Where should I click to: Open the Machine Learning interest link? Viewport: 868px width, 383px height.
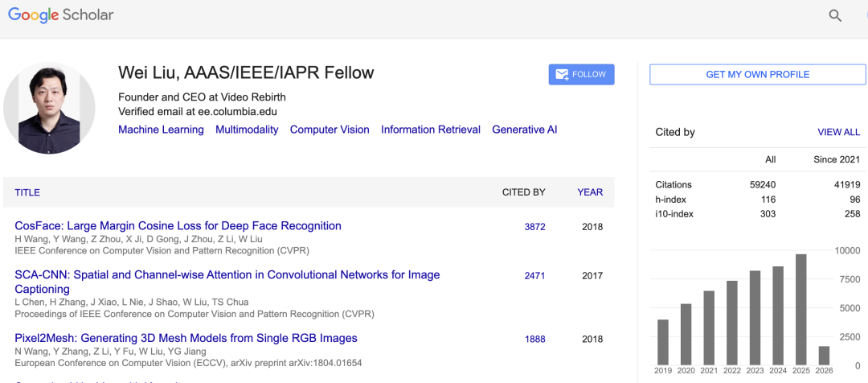161,130
